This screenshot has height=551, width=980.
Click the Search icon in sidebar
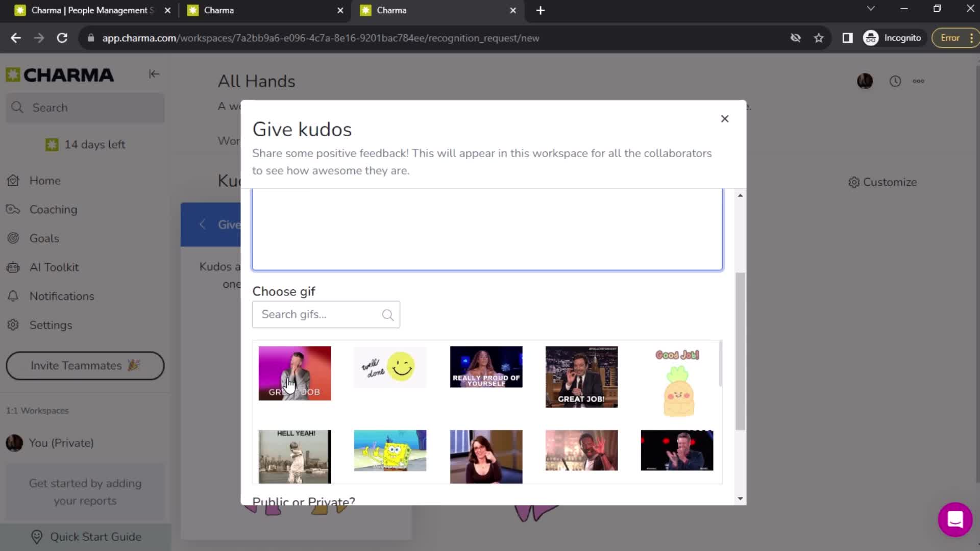[x=17, y=108]
